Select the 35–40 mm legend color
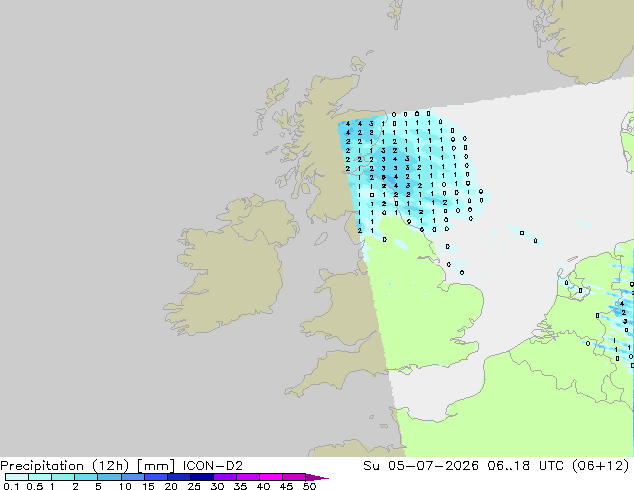The width and height of the screenshot is (634, 490). [x=248, y=477]
